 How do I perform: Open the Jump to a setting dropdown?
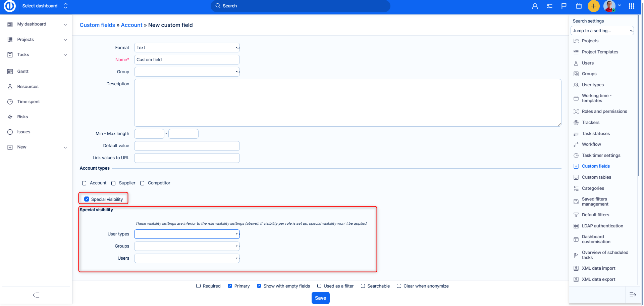(x=602, y=31)
